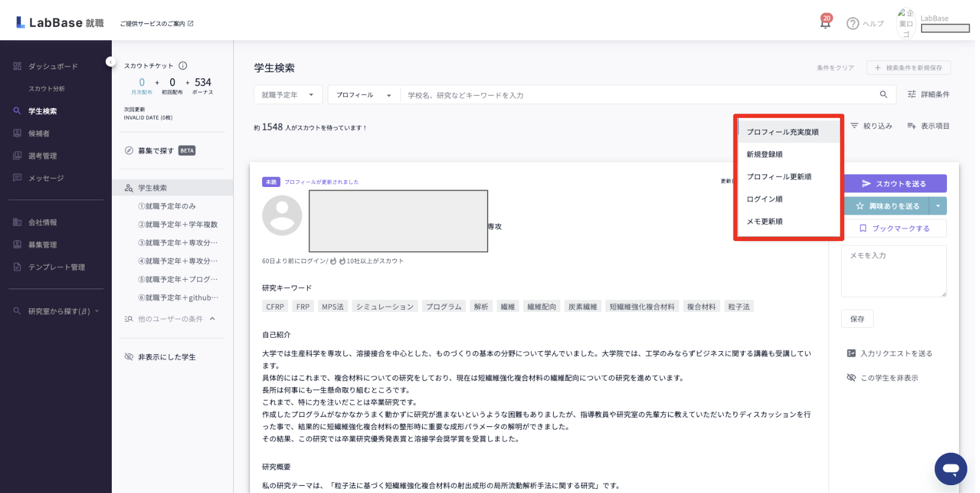Image resolution: width=980 pixels, height=493 pixels.
Task: Select saved search ⑥就職予定年＋github…
Action: click(178, 298)
